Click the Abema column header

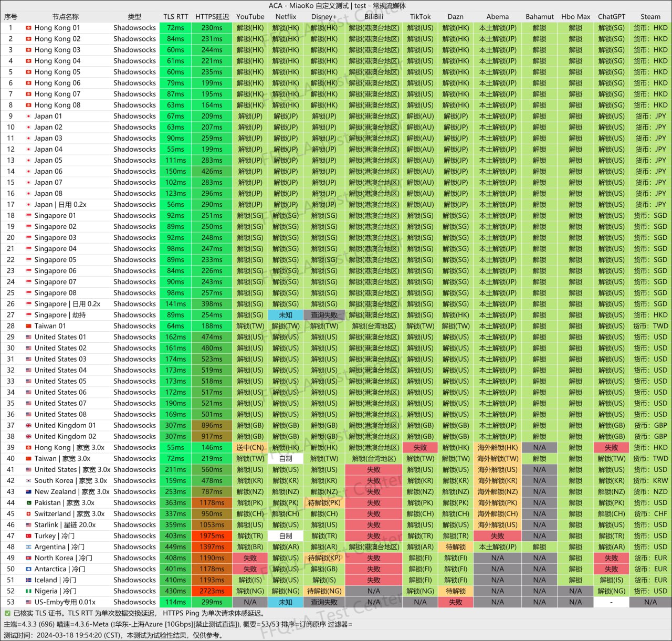pyautogui.click(x=498, y=17)
